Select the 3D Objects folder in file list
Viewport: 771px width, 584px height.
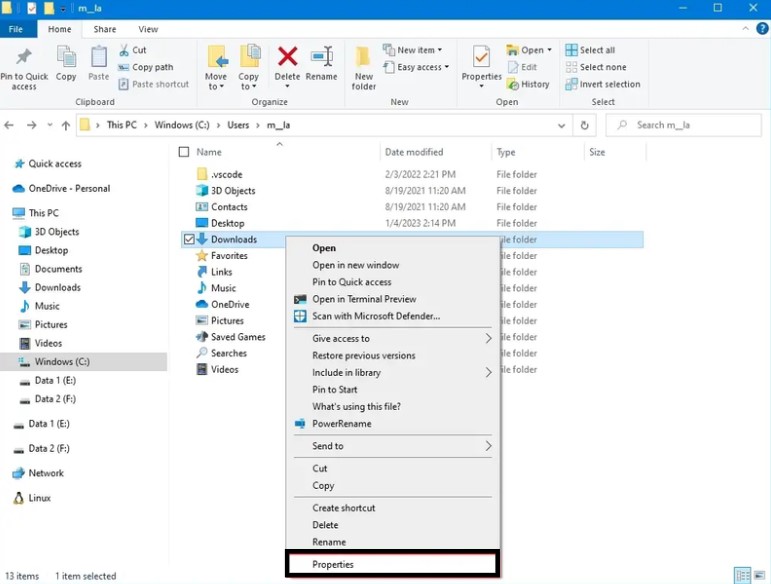tap(233, 191)
